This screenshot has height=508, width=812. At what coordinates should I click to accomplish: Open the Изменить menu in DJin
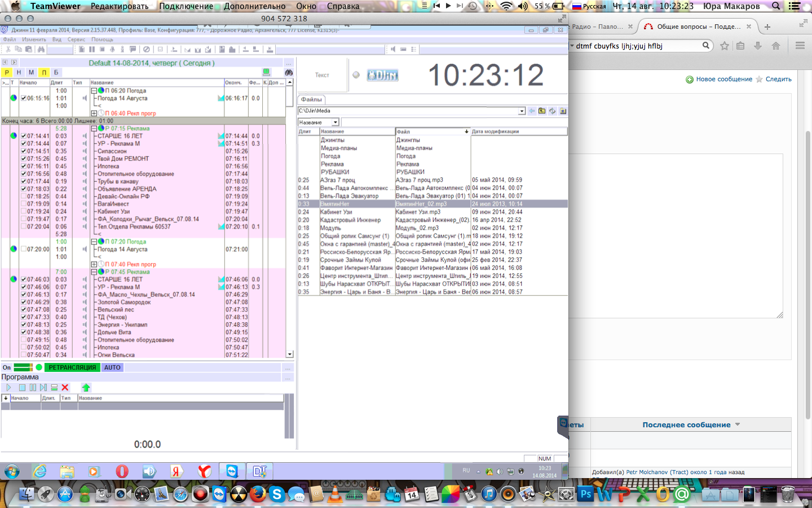(34, 40)
